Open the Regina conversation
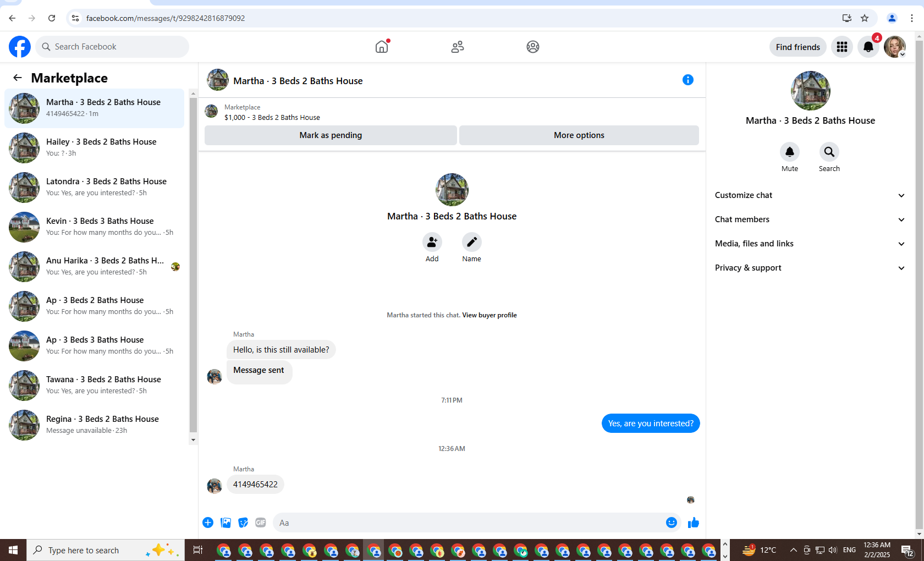This screenshot has height=561, width=924. (95, 425)
